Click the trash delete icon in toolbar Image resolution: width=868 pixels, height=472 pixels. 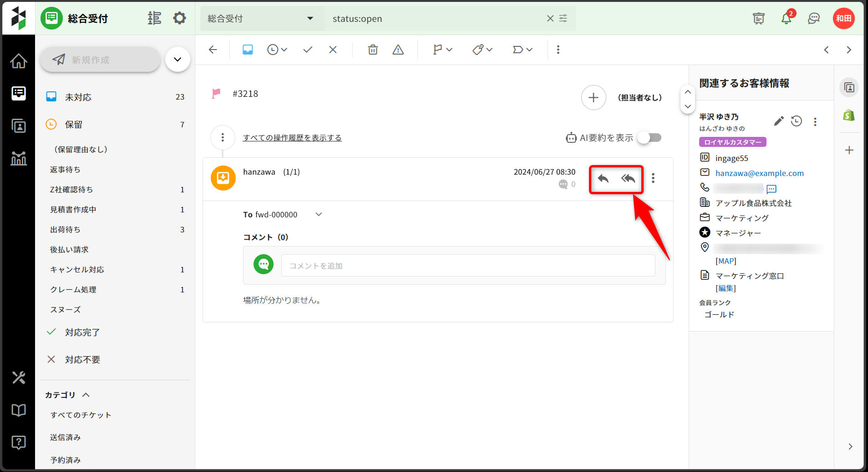point(373,50)
